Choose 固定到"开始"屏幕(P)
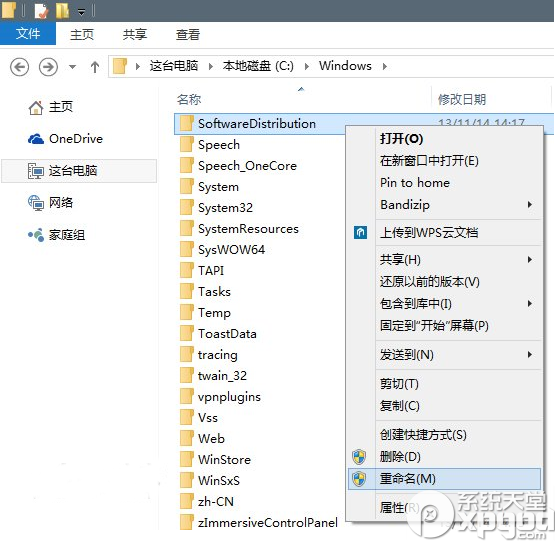 445,325
